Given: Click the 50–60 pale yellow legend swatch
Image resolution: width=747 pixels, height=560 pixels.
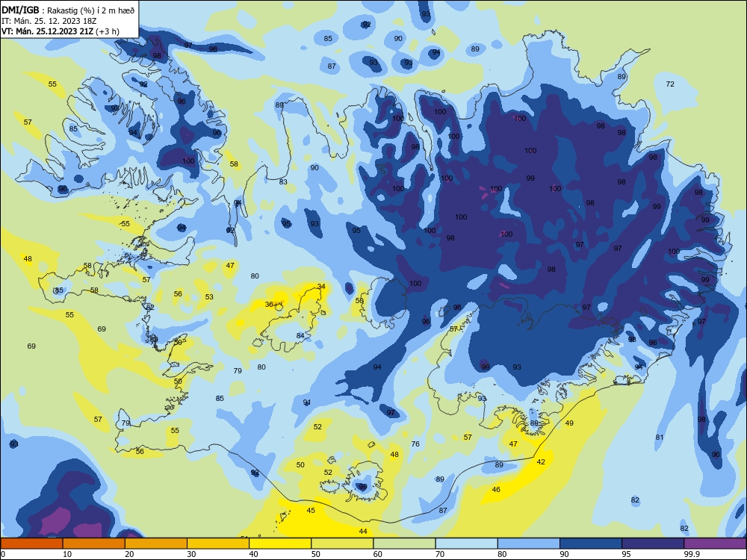Looking at the screenshot, I should (342, 544).
